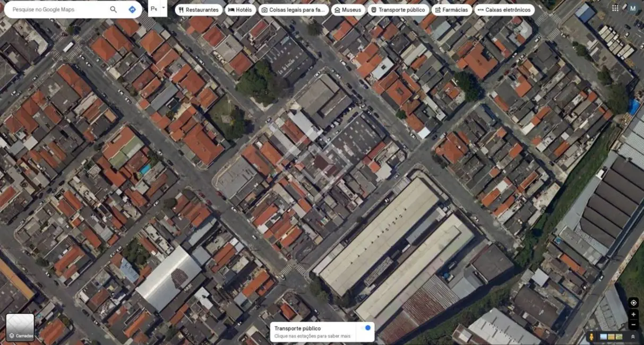The width and height of the screenshot is (644, 345).
Task: Toggle the Transporte público switch off
Action: (x=365, y=328)
